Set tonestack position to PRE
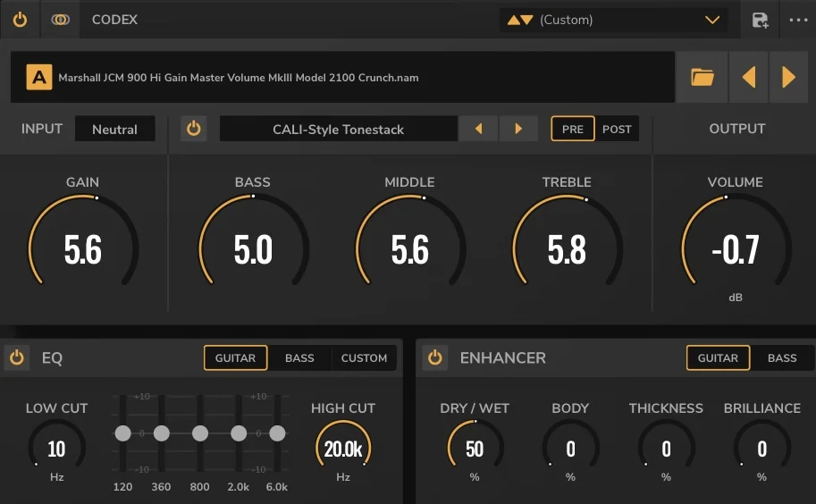This screenshot has height=504, width=816. tap(572, 129)
